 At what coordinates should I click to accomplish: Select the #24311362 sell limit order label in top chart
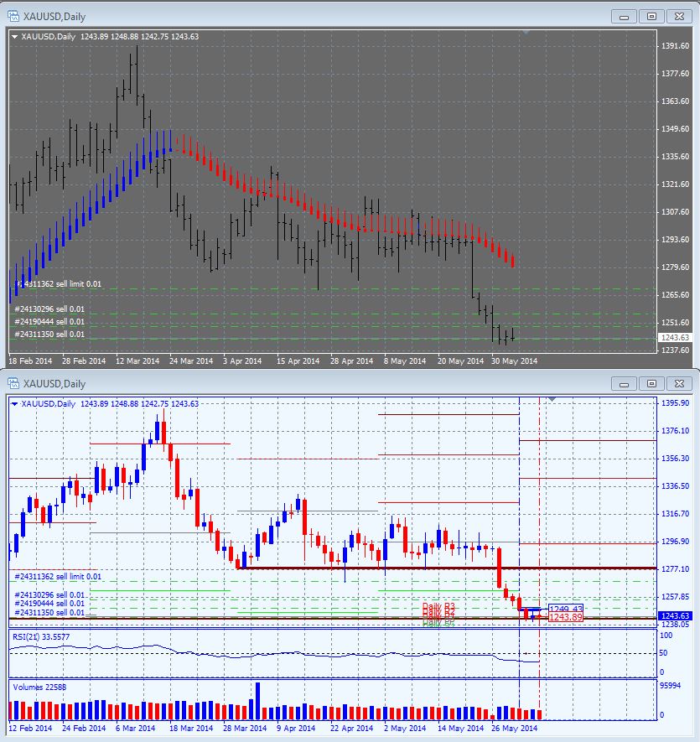(x=58, y=284)
